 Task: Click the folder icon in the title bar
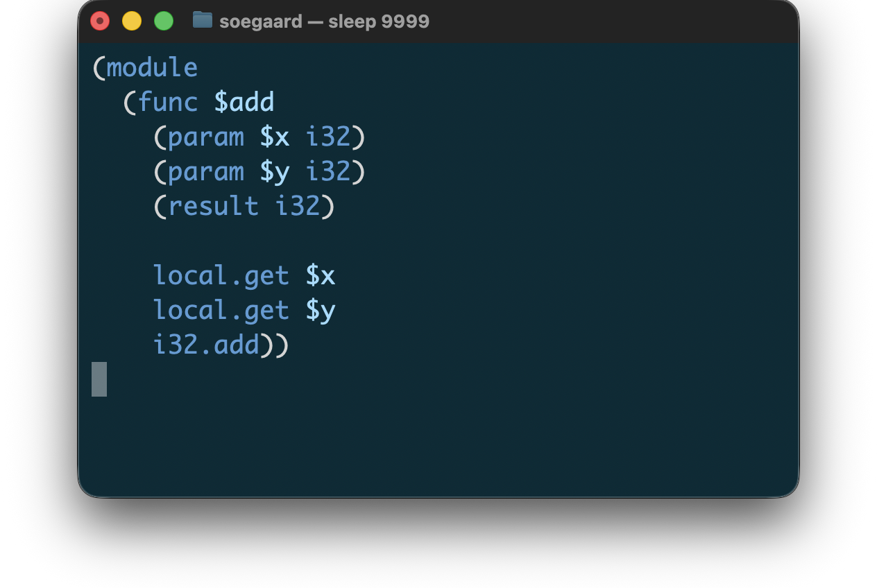(x=202, y=21)
